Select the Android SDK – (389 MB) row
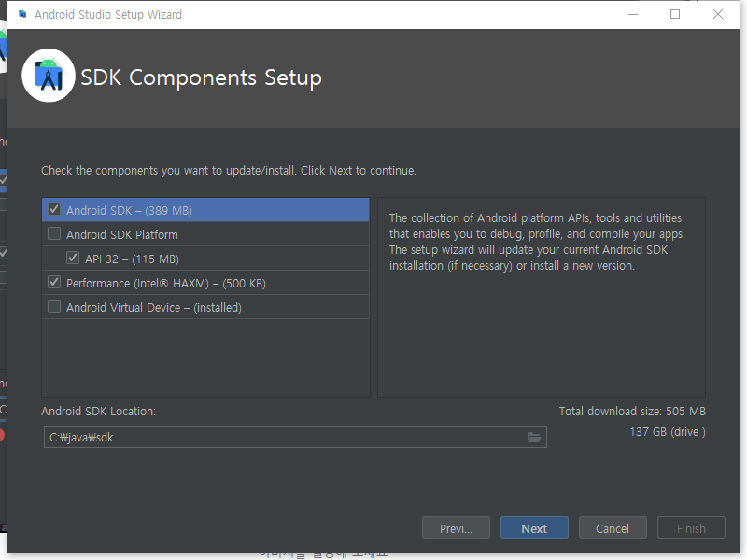Viewport: 747px width, 560px height. (x=205, y=210)
